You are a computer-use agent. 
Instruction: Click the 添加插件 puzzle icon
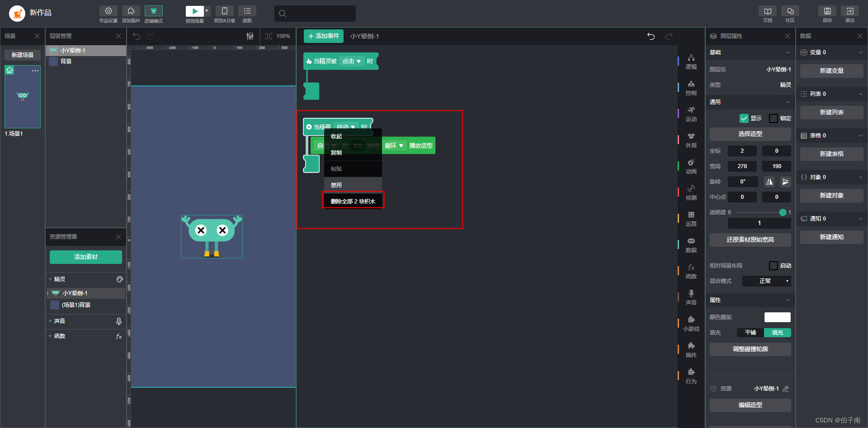click(131, 11)
